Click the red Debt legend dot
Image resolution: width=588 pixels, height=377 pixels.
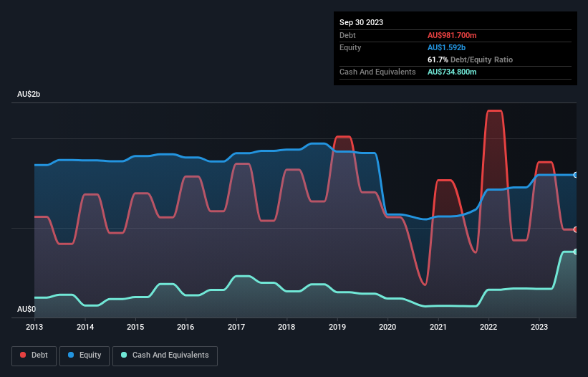23,355
